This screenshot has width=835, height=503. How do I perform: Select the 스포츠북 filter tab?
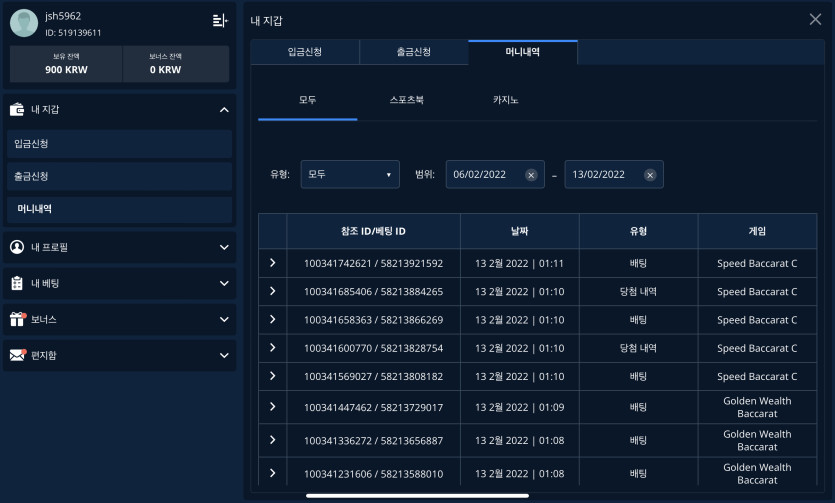406,100
